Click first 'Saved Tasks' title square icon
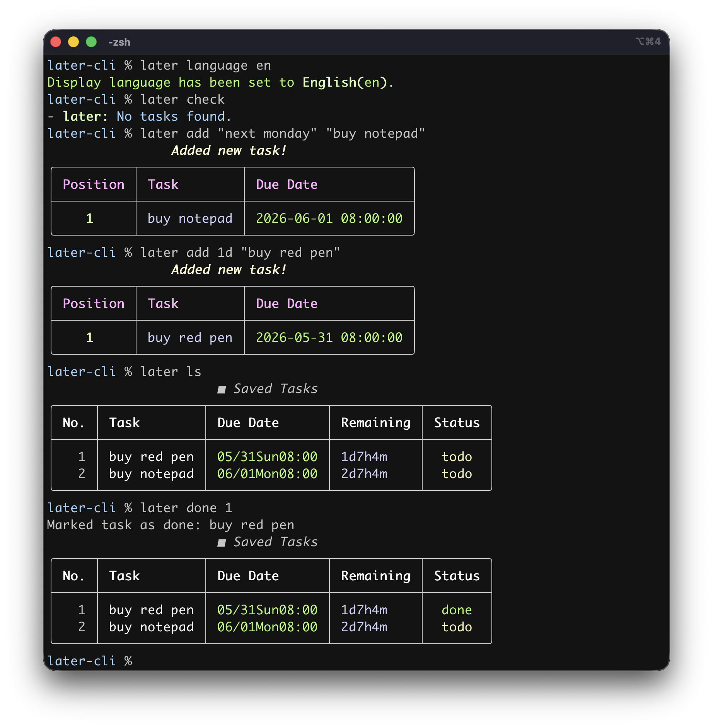Viewport: 713px width, 728px height. pyautogui.click(x=222, y=390)
